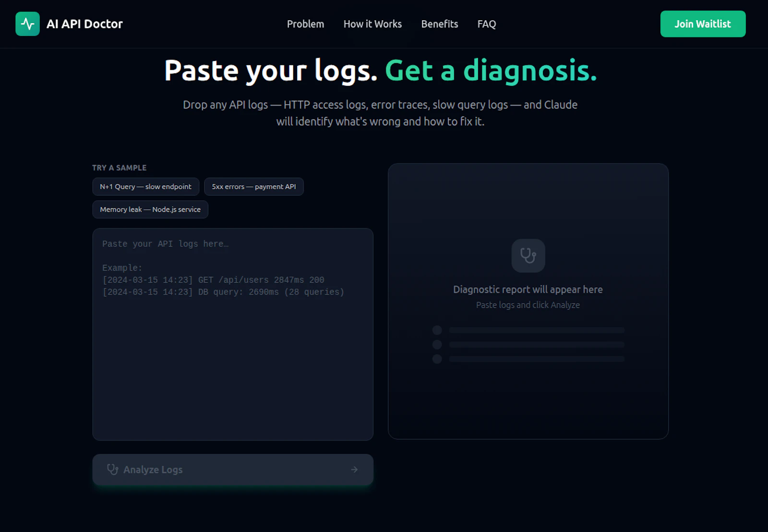Open the Benefits nav link
Image resolution: width=768 pixels, height=532 pixels.
click(x=440, y=24)
